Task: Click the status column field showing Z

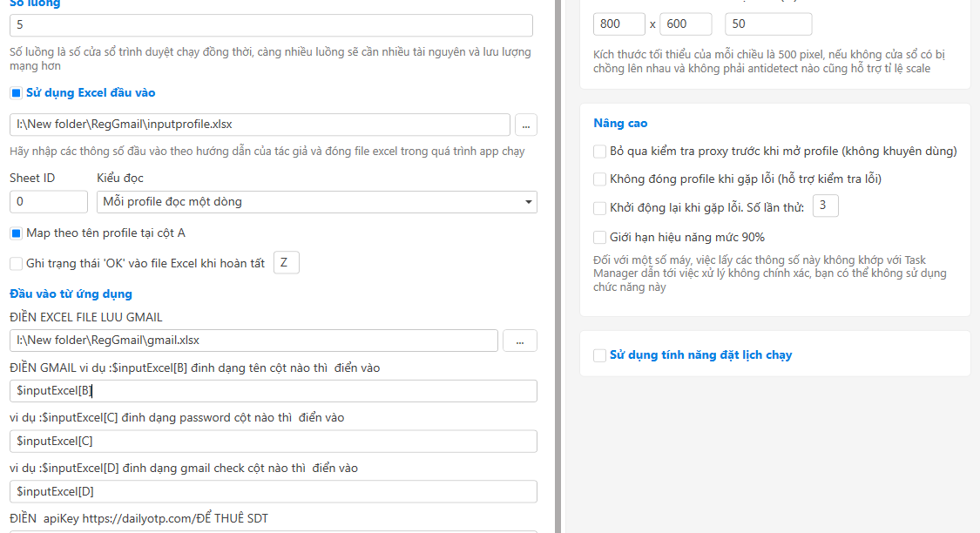Action: [286, 262]
